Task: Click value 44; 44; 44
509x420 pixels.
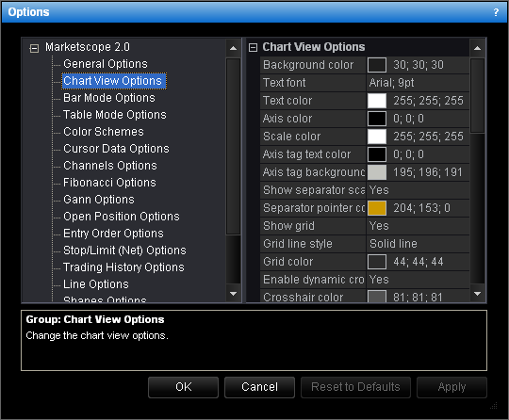Action: [419, 262]
